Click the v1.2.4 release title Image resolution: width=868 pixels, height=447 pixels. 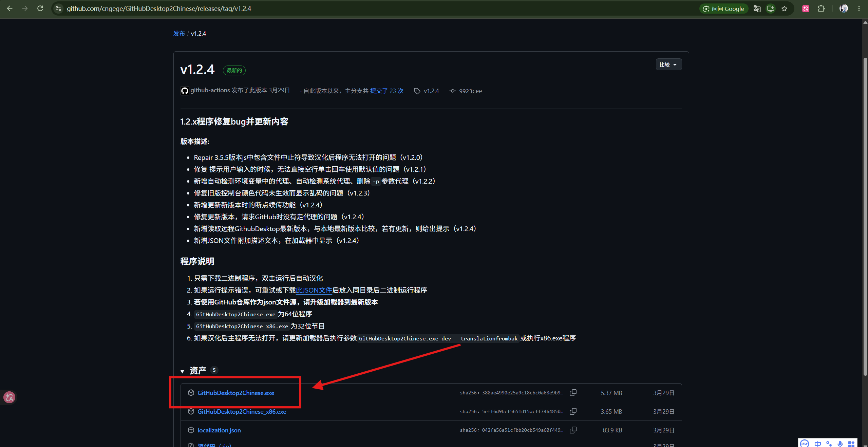pyautogui.click(x=197, y=70)
